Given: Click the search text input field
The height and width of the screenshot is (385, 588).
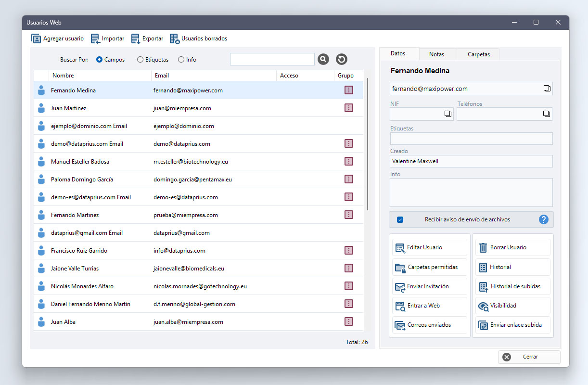Looking at the screenshot, I should pos(272,59).
